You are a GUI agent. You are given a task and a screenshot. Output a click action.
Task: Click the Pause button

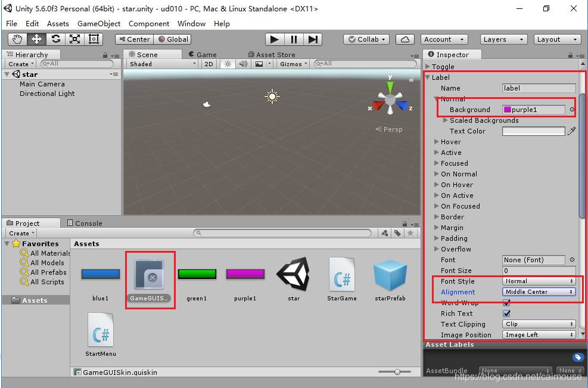pos(294,39)
